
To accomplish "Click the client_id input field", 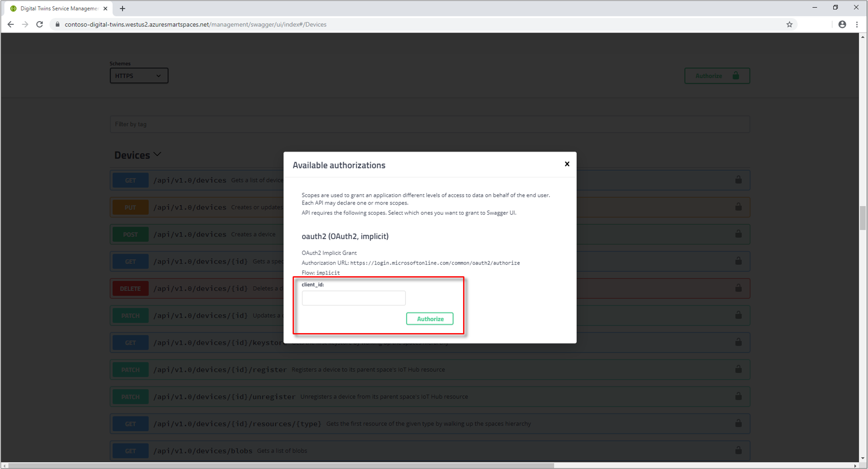I will (x=353, y=298).
